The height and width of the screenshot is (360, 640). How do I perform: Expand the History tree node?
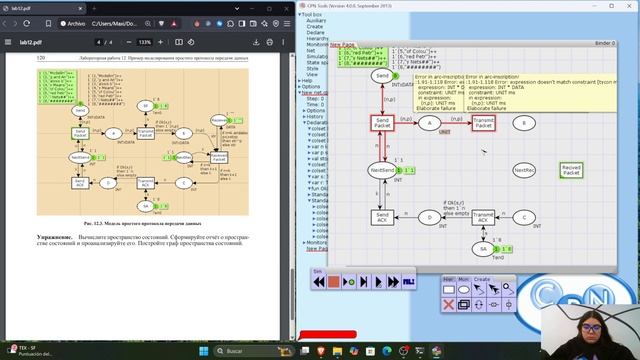[x=304, y=117]
